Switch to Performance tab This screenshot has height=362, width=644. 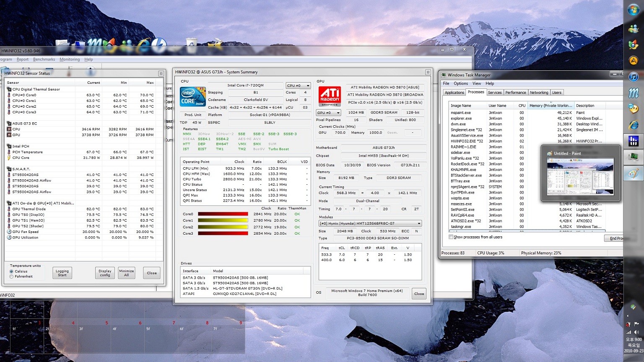[516, 93]
